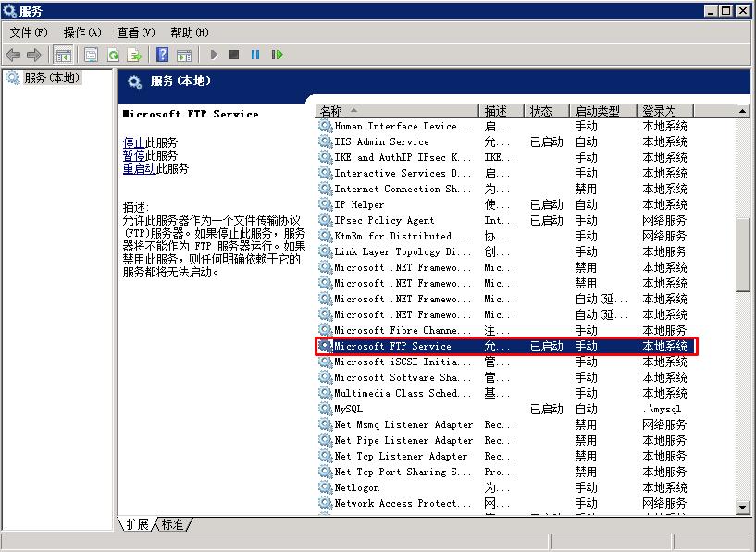Click the Refresh toolbar icon
The width and height of the screenshot is (756, 552).
coord(113,55)
